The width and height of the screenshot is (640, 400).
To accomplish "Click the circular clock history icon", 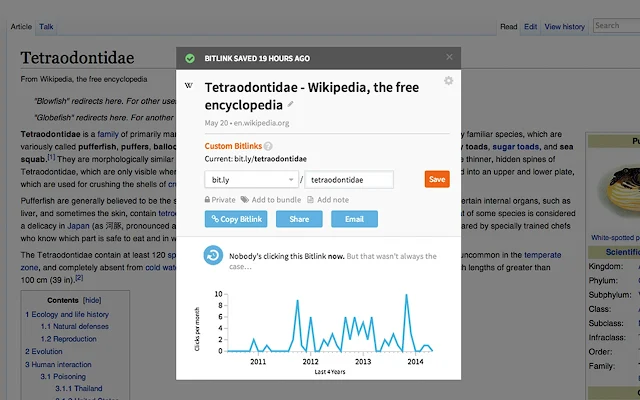I will click(x=213, y=256).
